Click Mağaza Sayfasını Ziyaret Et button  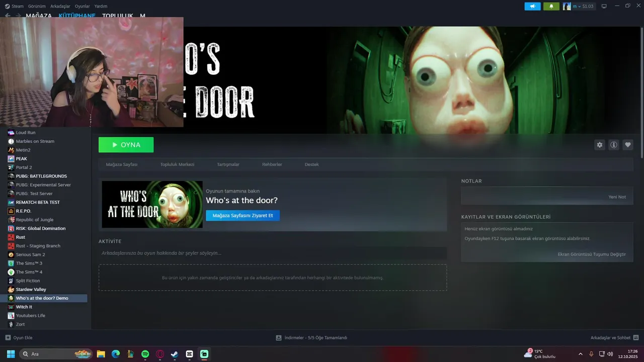[x=243, y=215]
